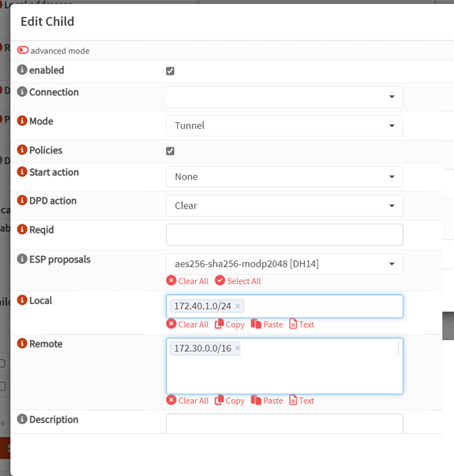
Task: Click Select All under ESP proposals
Action: click(238, 281)
